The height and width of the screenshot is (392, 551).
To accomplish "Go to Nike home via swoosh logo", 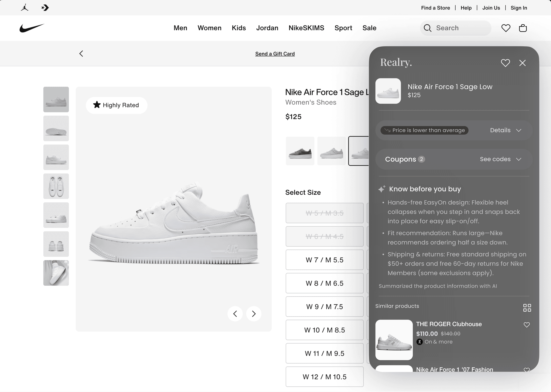I will tap(32, 28).
